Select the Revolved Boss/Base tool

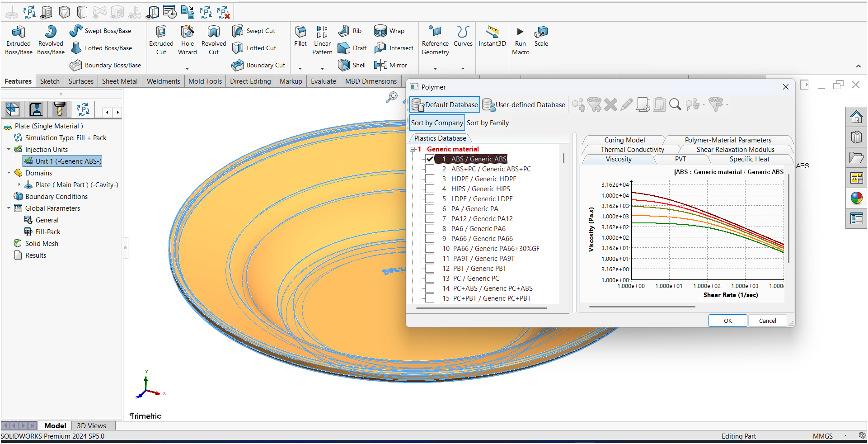51,40
